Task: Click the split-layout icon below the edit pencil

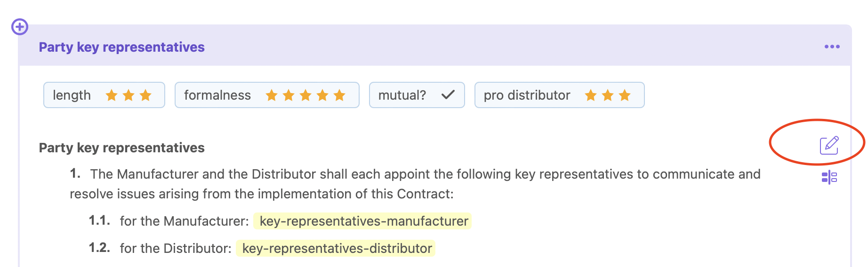Action: 829,177
